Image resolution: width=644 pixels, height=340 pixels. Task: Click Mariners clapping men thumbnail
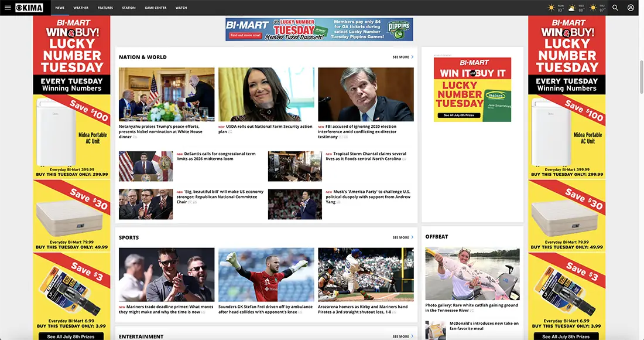(x=166, y=274)
